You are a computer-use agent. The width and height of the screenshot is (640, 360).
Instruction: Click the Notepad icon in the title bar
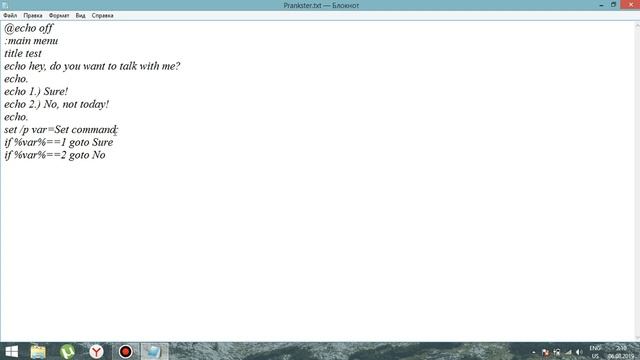pyautogui.click(x=4, y=5)
